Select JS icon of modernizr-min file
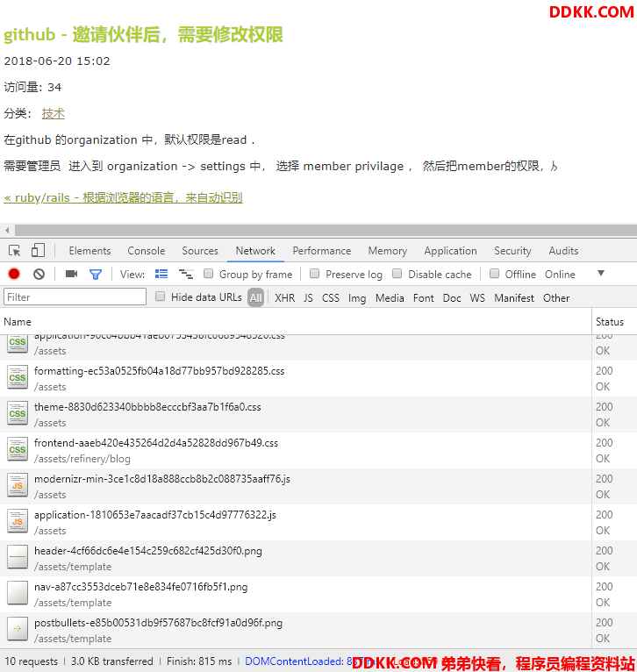 coord(18,485)
